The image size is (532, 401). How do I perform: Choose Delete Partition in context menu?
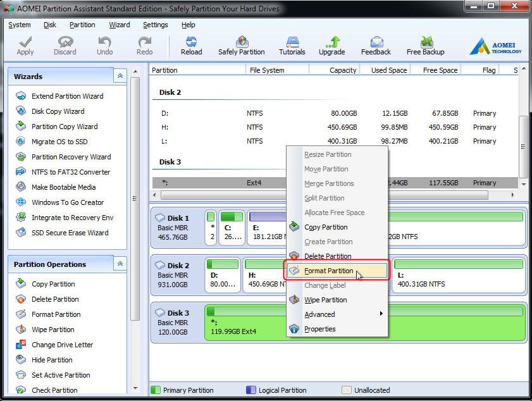[337, 256]
